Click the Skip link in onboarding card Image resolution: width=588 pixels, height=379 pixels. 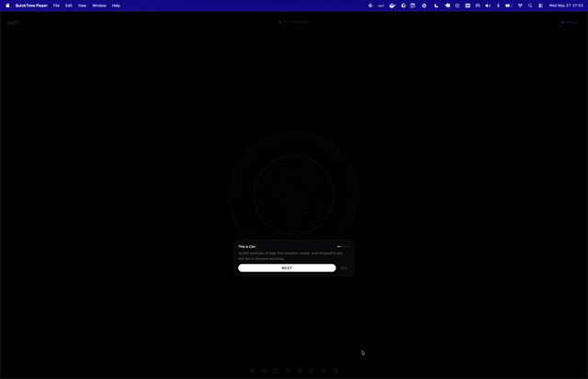pos(344,268)
